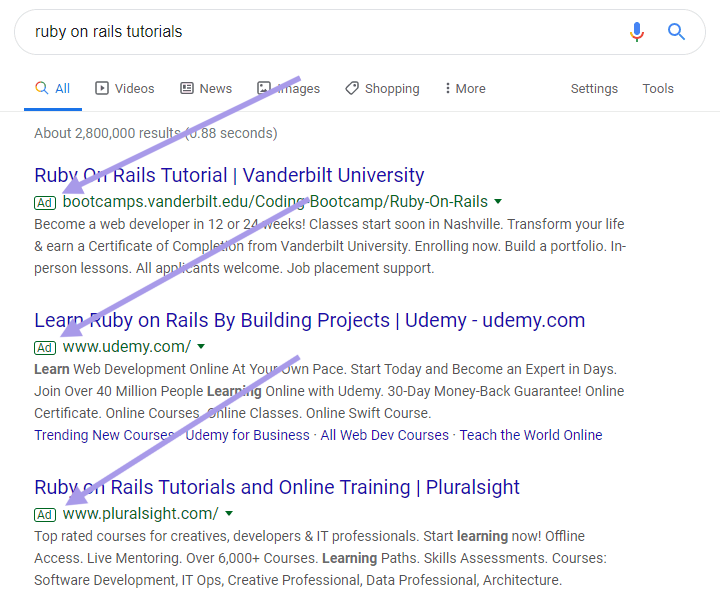Click the Videos play icon
Image resolution: width=720 pixels, height=597 pixels.
102,88
